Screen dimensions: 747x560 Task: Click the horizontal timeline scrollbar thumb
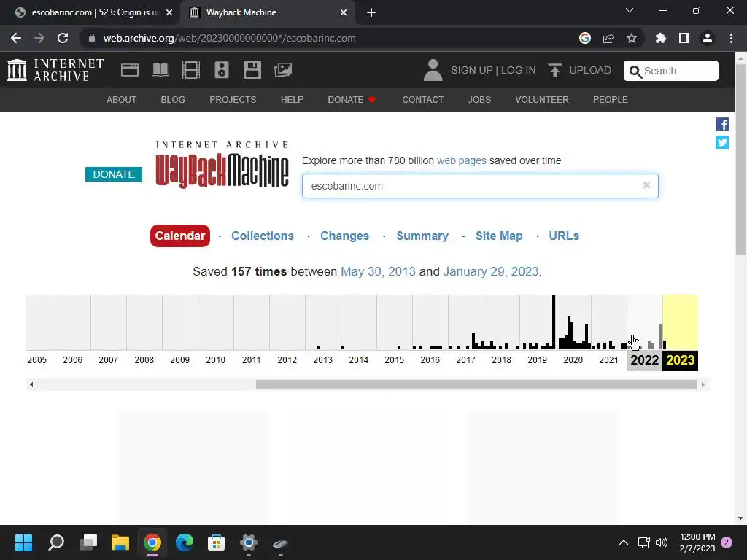tap(476, 384)
